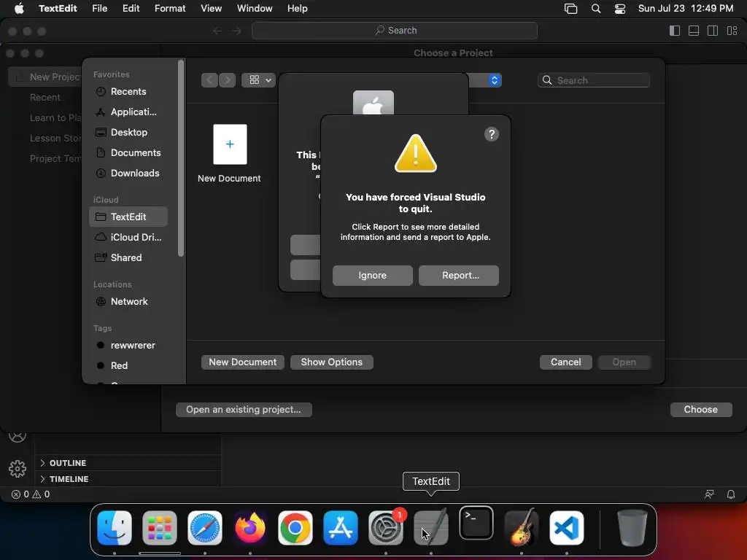747x560 pixels.
Task: Click Open an existing project…
Action: (244, 410)
